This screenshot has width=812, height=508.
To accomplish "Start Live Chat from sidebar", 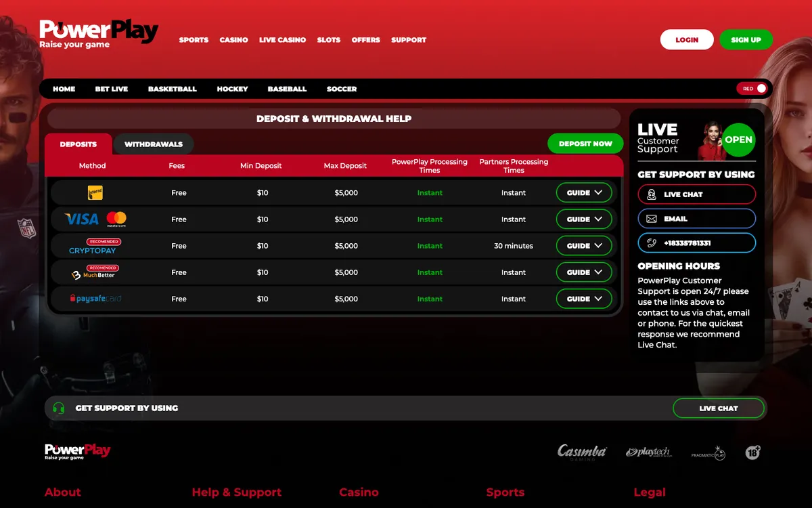I will click(697, 194).
